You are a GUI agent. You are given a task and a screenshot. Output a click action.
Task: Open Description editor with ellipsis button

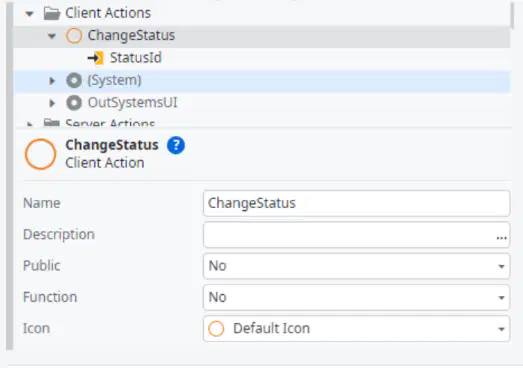[x=501, y=238]
